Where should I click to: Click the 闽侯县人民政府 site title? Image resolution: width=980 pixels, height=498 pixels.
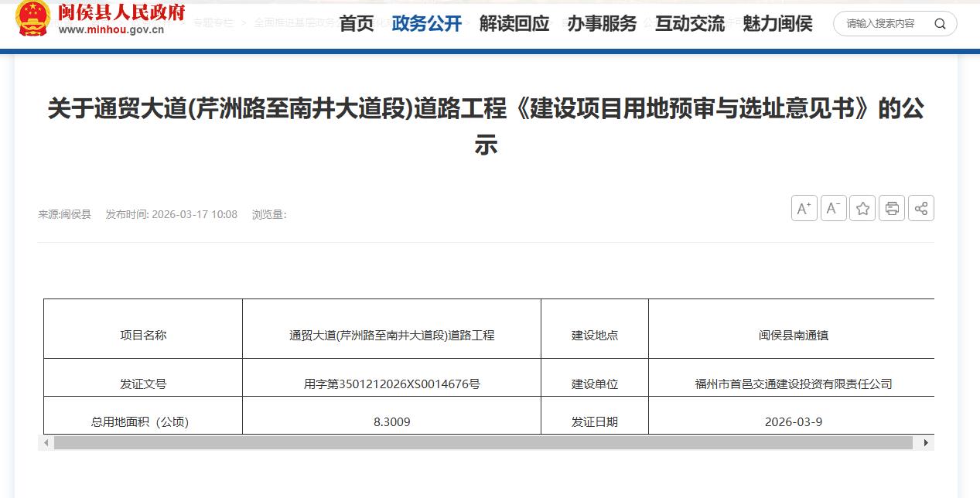[x=121, y=12]
